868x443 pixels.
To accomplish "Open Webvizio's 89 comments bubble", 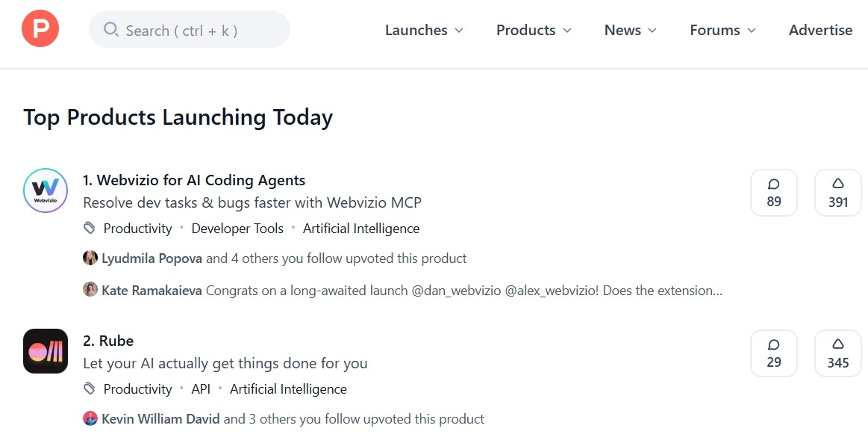I will [x=774, y=193].
